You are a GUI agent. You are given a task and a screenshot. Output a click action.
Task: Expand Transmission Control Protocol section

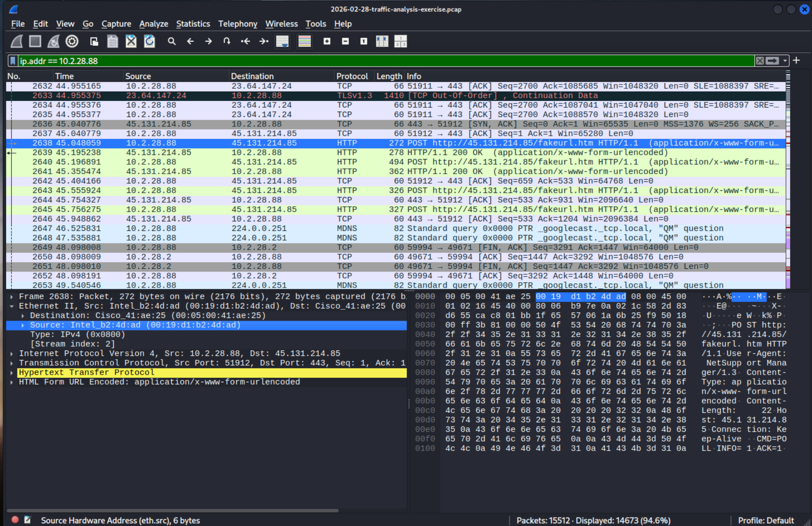(x=12, y=363)
